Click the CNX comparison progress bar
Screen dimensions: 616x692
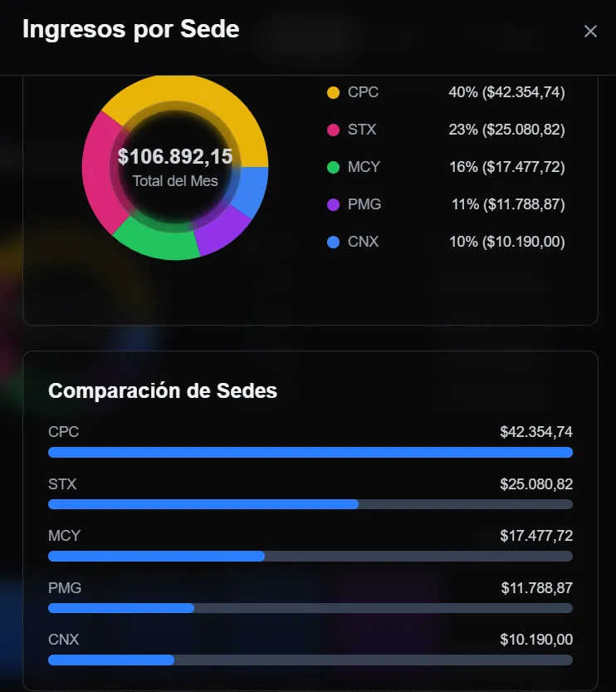point(310,660)
